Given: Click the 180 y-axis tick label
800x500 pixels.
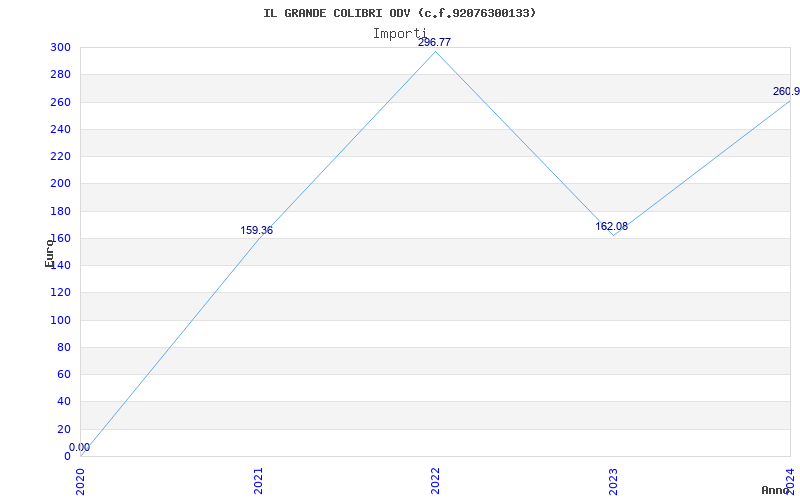Looking at the screenshot, I should pyautogui.click(x=61, y=211).
